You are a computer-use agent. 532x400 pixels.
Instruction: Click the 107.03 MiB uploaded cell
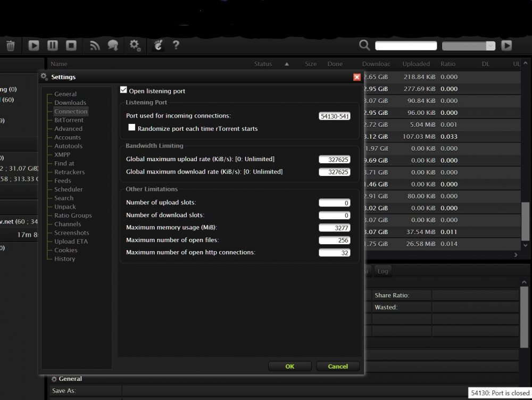419,136
